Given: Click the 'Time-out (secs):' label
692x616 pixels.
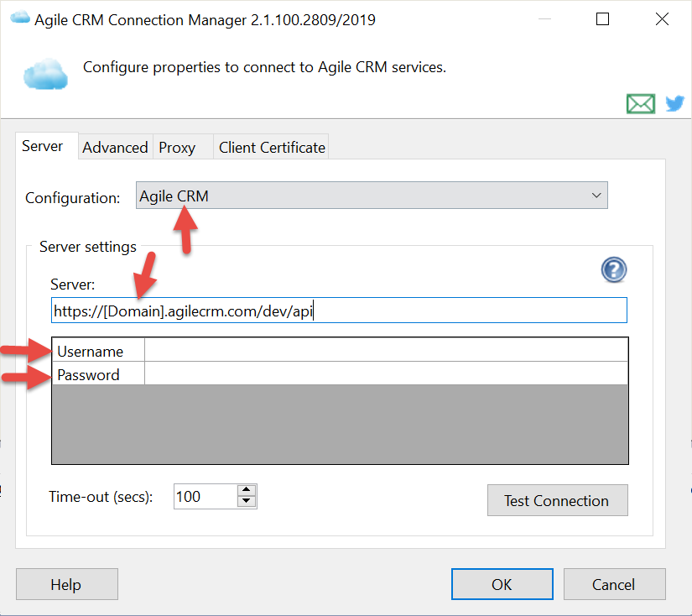Looking at the screenshot, I should coord(101,497).
